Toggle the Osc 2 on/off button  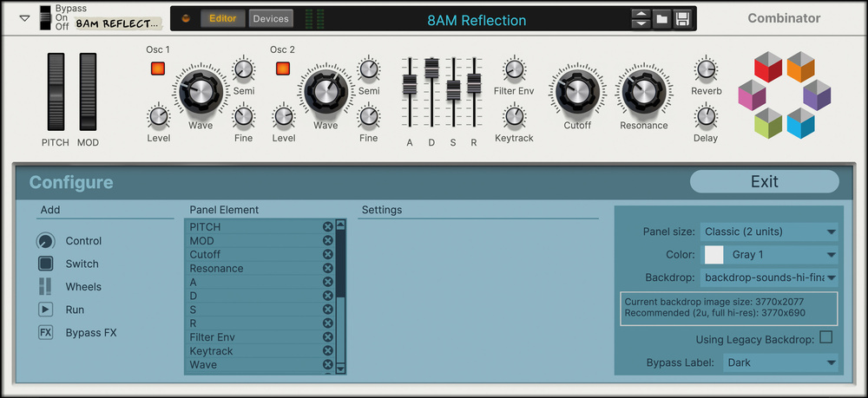point(282,69)
